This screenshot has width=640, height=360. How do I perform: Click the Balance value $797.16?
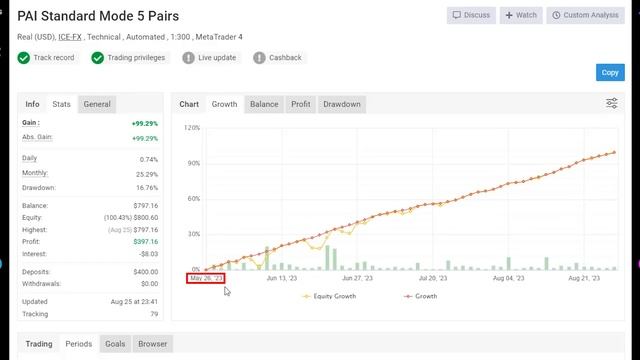click(146, 206)
